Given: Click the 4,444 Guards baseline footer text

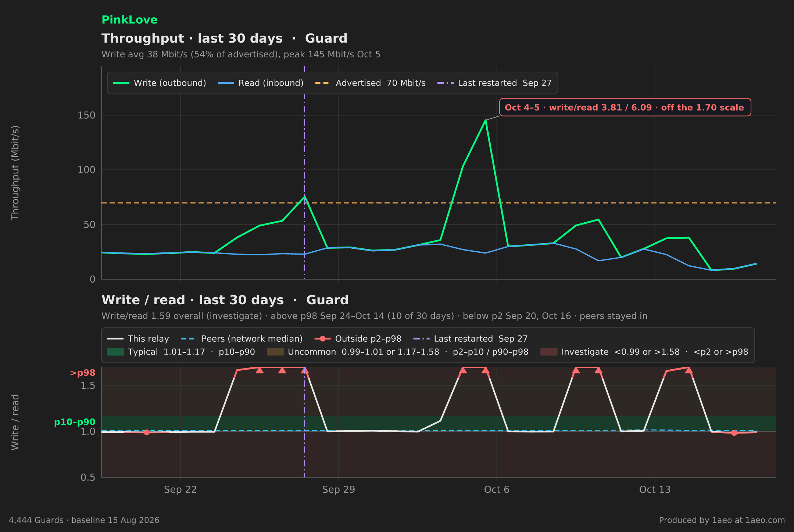Looking at the screenshot, I should [x=84, y=520].
